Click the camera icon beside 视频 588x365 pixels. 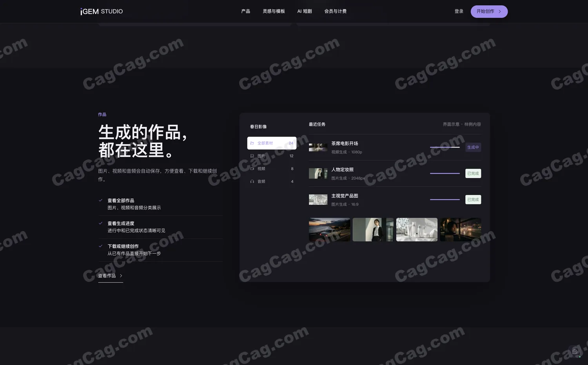point(252,169)
